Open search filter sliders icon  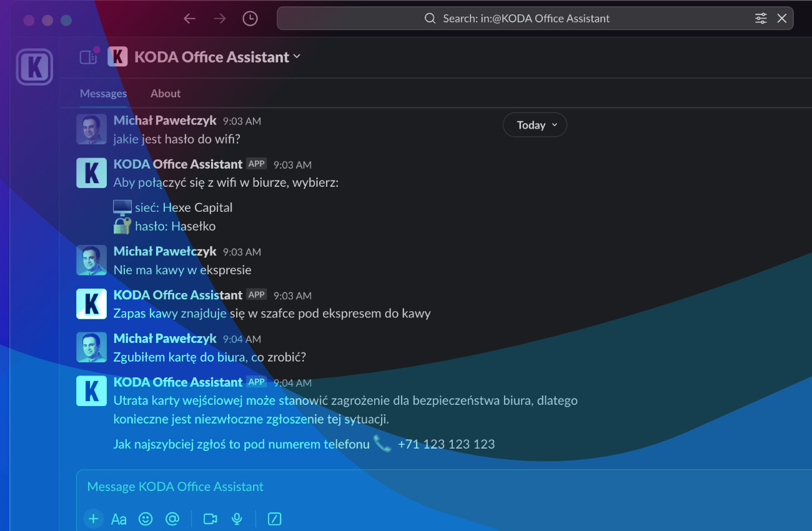(761, 19)
